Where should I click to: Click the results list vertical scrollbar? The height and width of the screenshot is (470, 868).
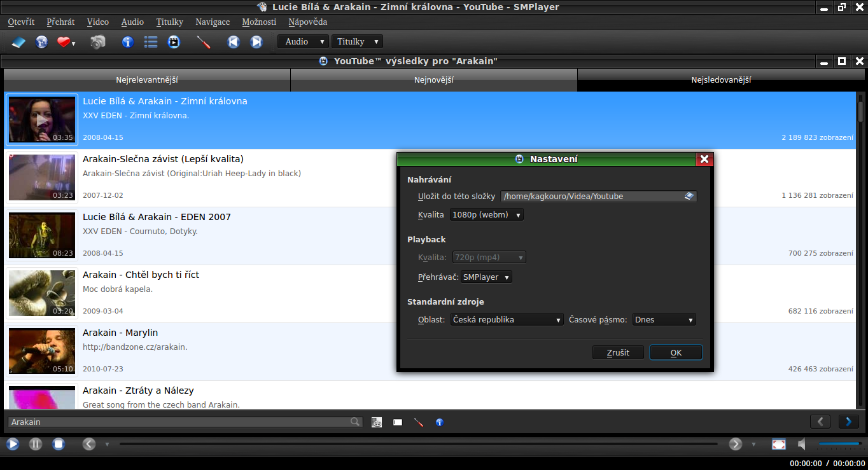click(860, 251)
